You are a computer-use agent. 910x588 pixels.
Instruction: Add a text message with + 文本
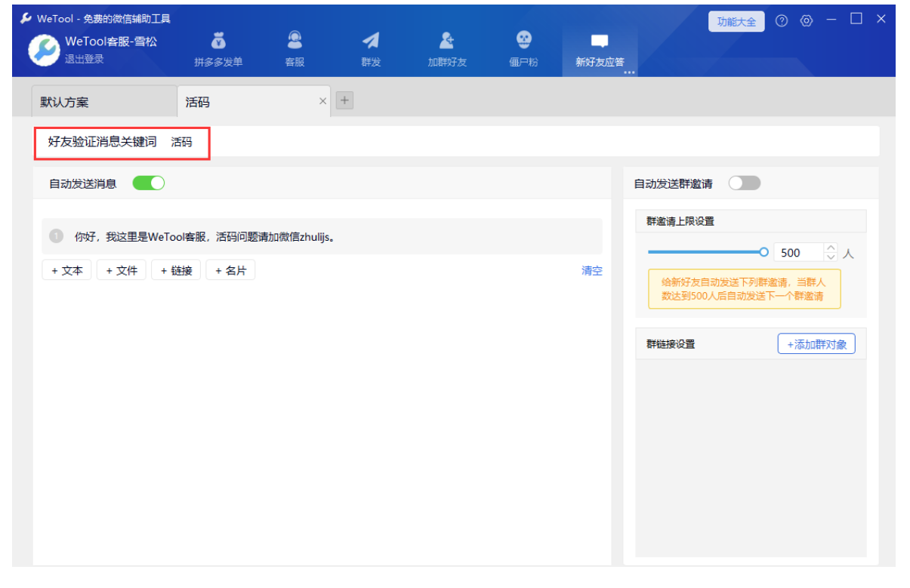point(67,270)
